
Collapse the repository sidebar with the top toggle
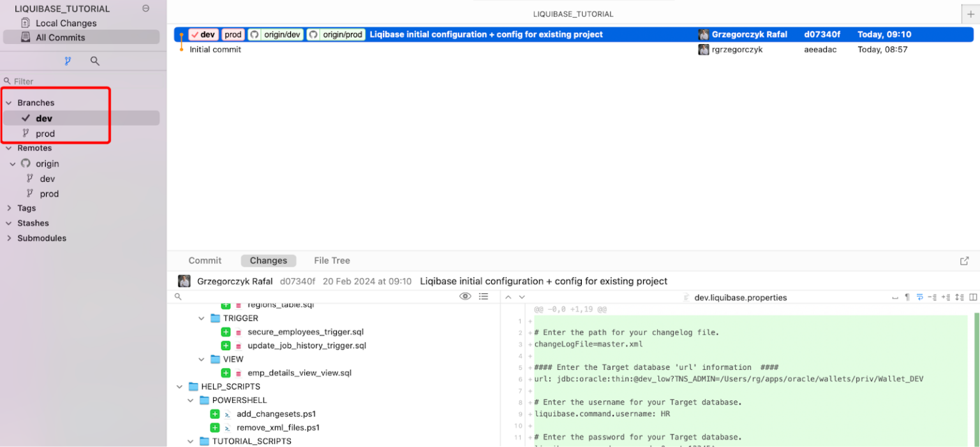pos(145,8)
